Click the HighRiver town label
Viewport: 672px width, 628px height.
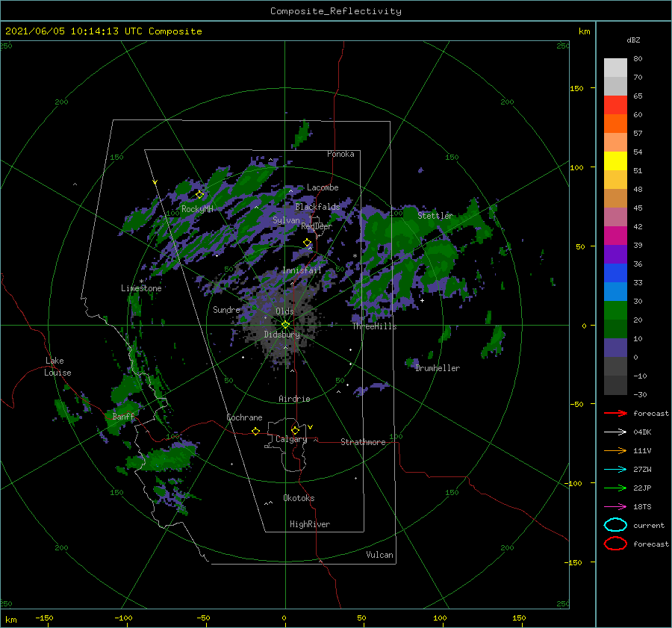click(309, 524)
